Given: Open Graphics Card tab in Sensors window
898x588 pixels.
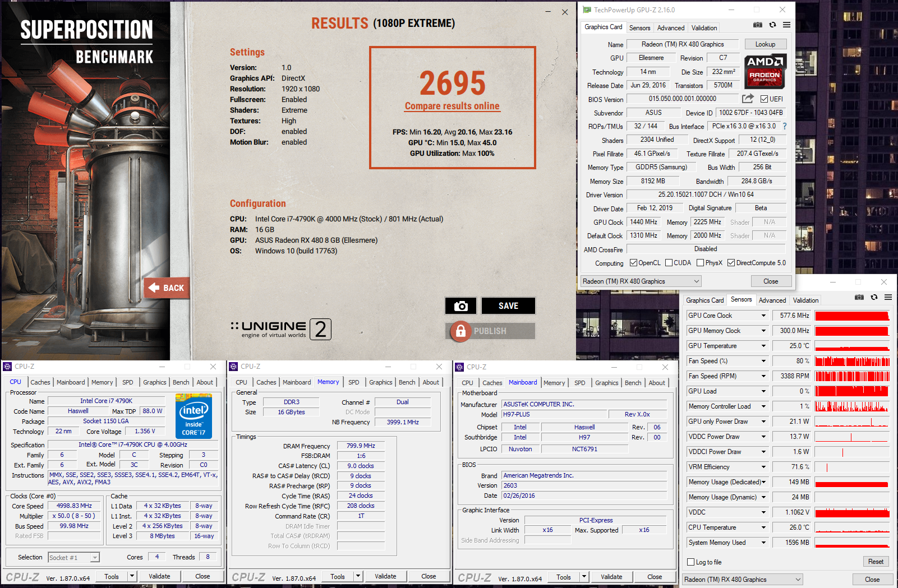Looking at the screenshot, I should [x=705, y=300].
